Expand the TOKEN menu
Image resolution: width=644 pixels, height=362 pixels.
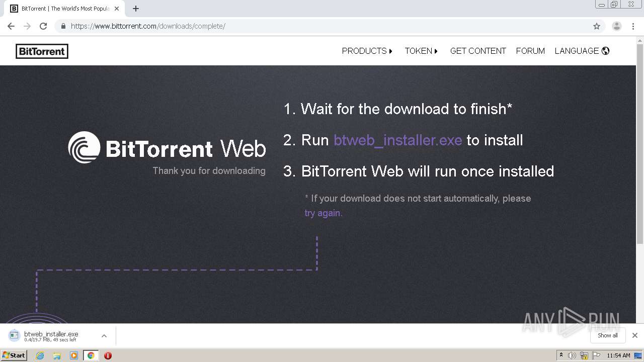point(422,51)
